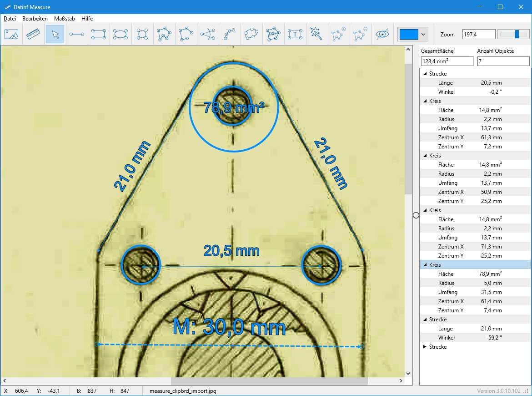Select the ruler scale tool
The image size is (532, 396).
(x=33, y=34)
